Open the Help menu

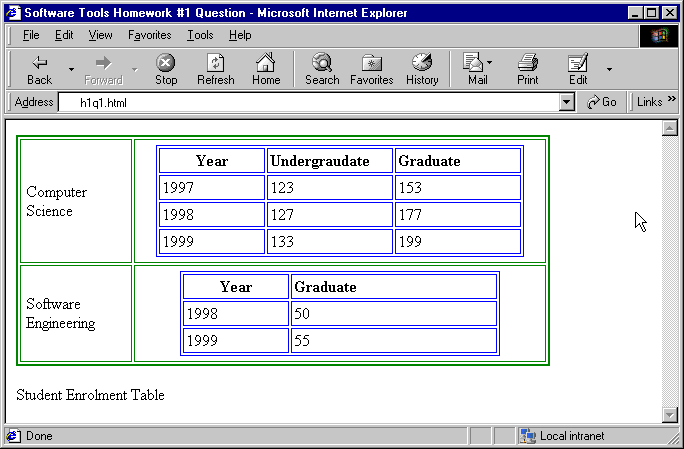(240, 35)
